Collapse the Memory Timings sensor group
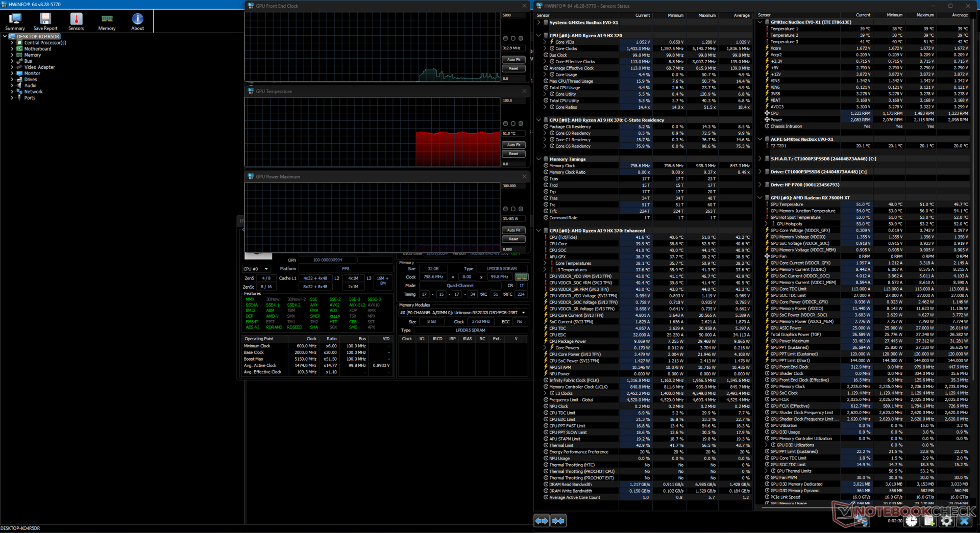The height and width of the screenshot is (533, 980). pyautogui.click(x=538, y=159)
